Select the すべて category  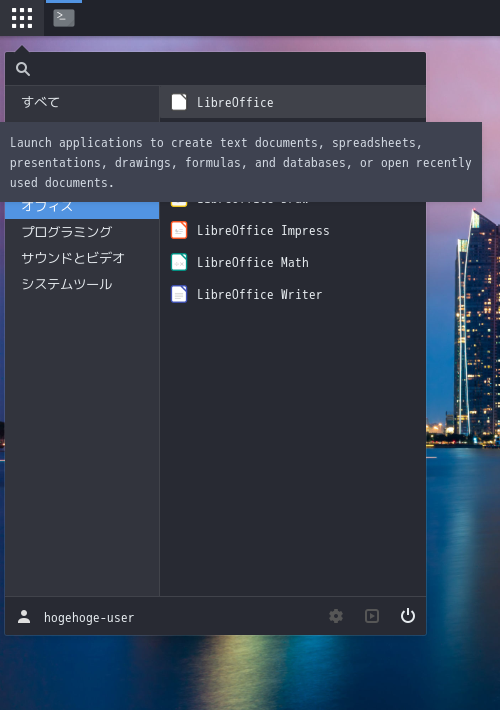tap(82, 102)
